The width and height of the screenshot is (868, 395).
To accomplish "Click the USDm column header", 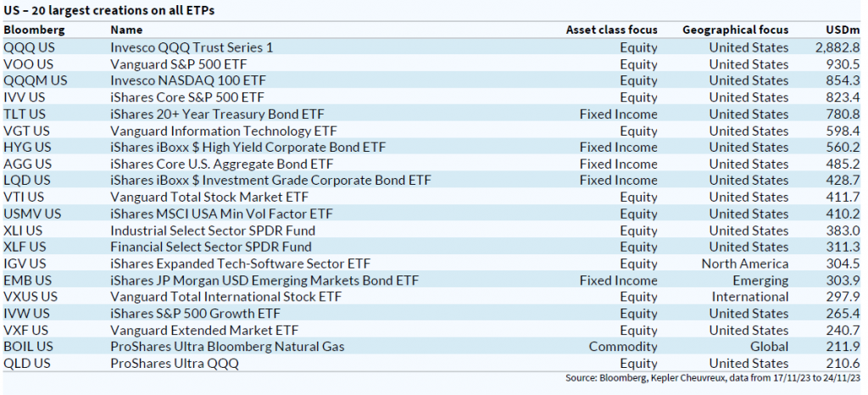I will (843, 31).
